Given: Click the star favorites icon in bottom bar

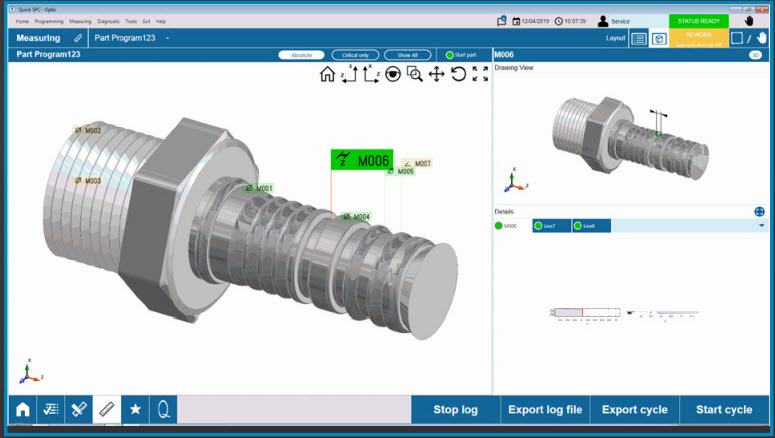Looking at the screenshot, I should point(134,409).
